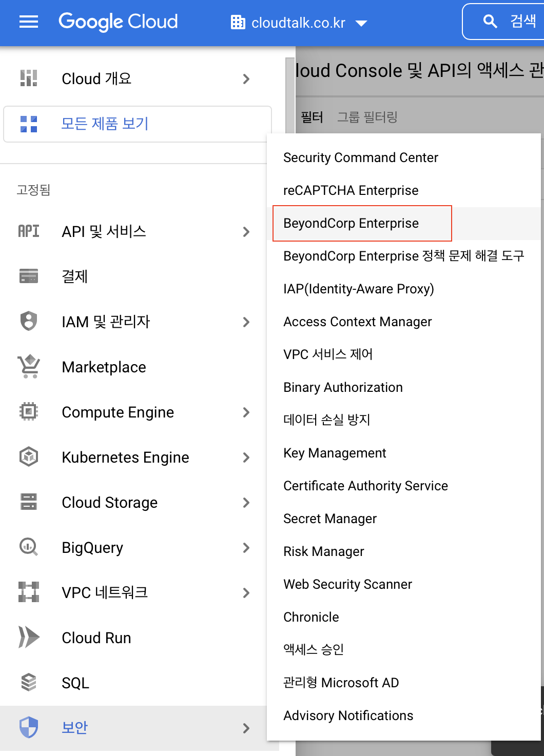This screenshot has width=544, height=756.
Task: Select Chronicle
Action: tap(404, 617)
